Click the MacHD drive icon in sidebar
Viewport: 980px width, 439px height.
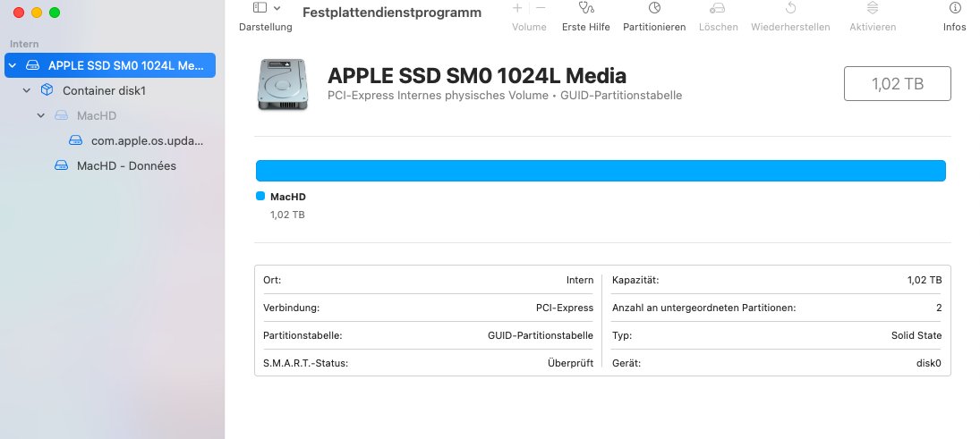pyautogui.click(x=61, y=115)
